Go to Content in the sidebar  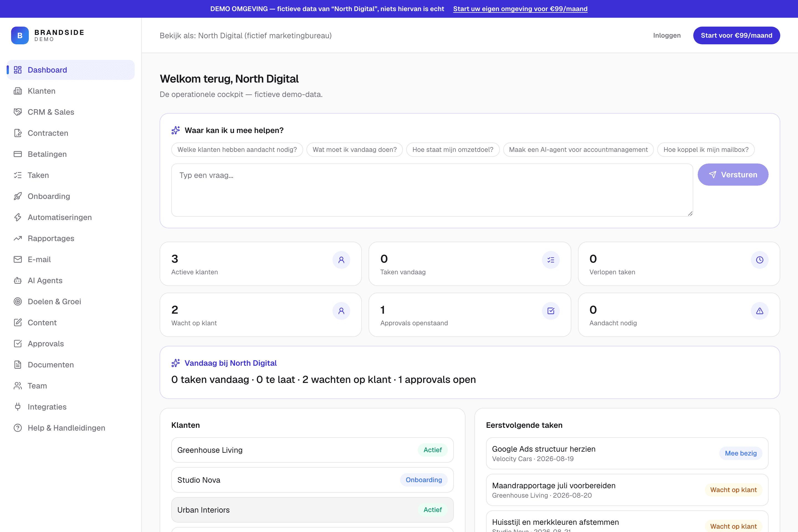point(71,322)
